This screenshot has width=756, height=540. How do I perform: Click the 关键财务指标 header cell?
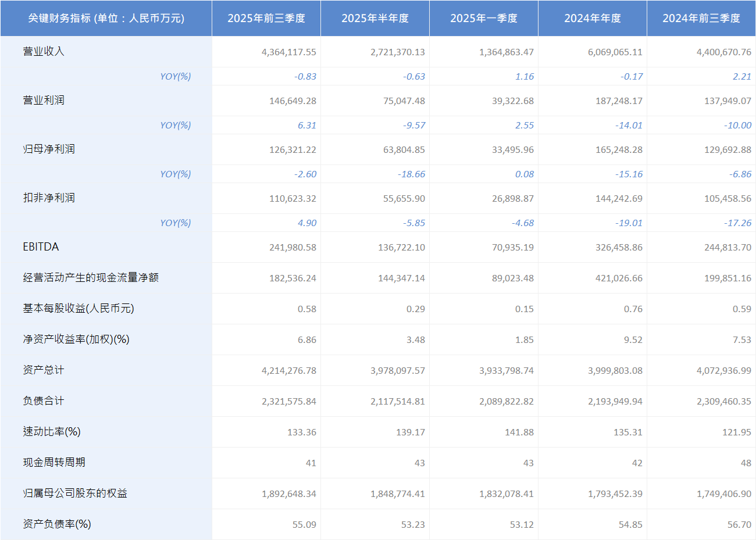tap(104, 18)
